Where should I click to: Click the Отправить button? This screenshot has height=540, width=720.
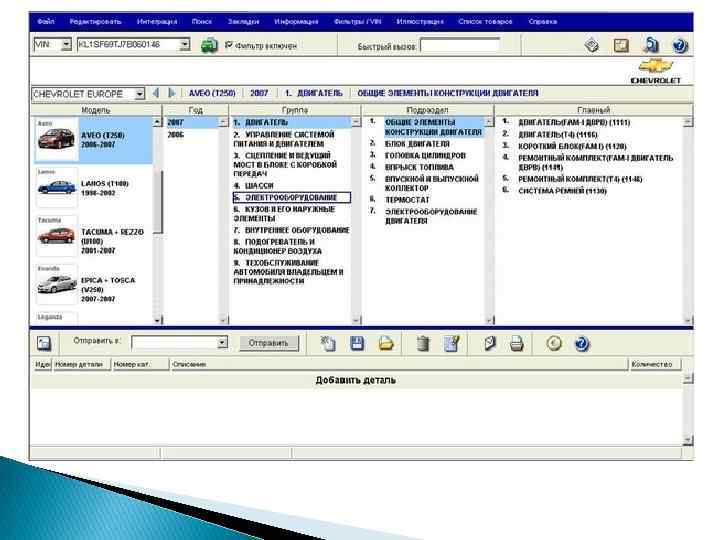269,343
